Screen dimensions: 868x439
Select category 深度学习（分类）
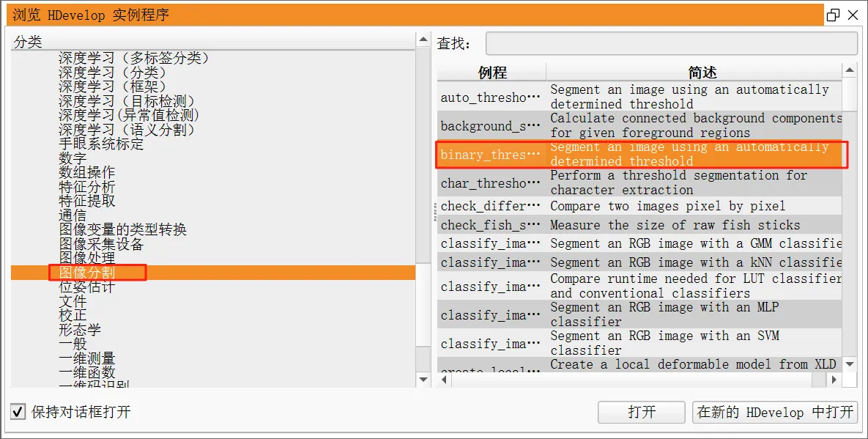113,72
